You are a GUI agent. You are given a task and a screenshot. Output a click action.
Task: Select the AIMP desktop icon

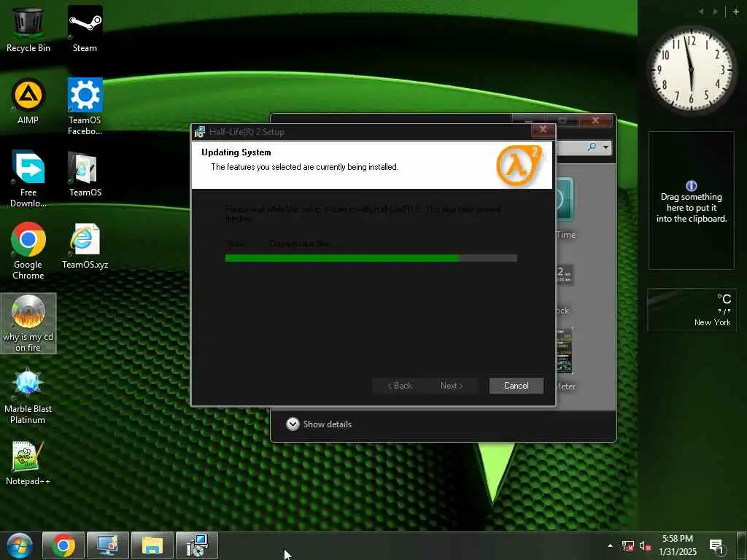(28, 101)
